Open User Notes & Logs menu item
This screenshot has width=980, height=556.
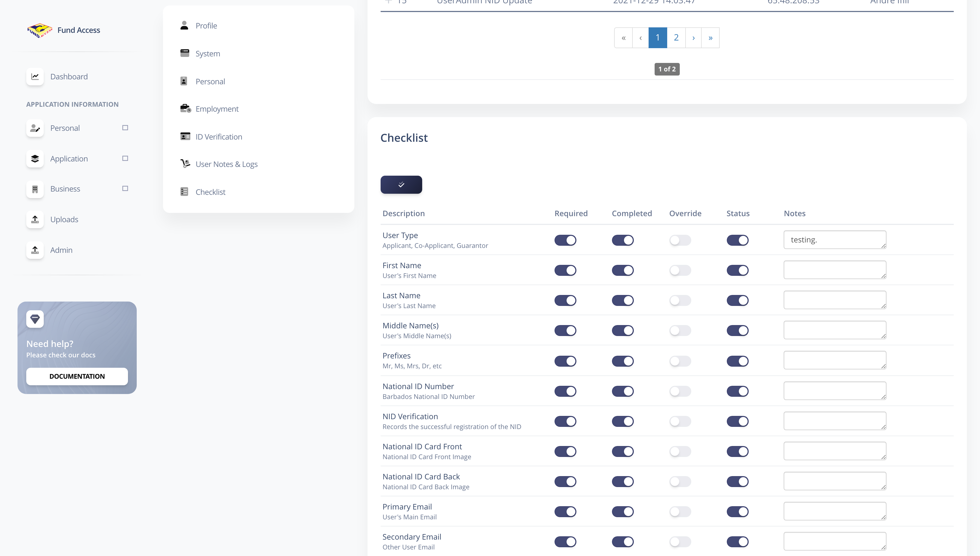point(226,164)
